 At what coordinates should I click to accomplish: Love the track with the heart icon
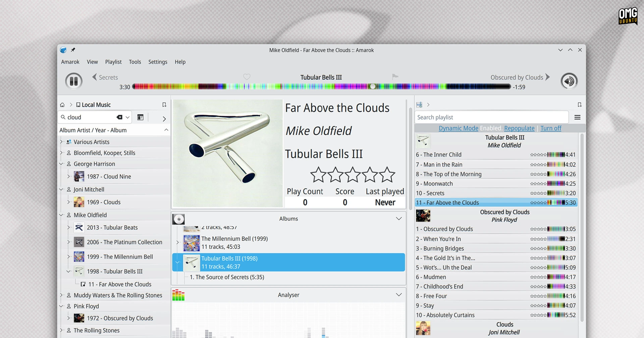click(x=247, y=77)
